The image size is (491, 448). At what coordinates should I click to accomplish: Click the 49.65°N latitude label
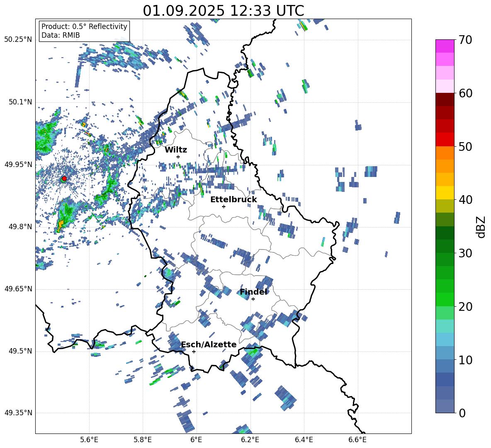(18, 289)
